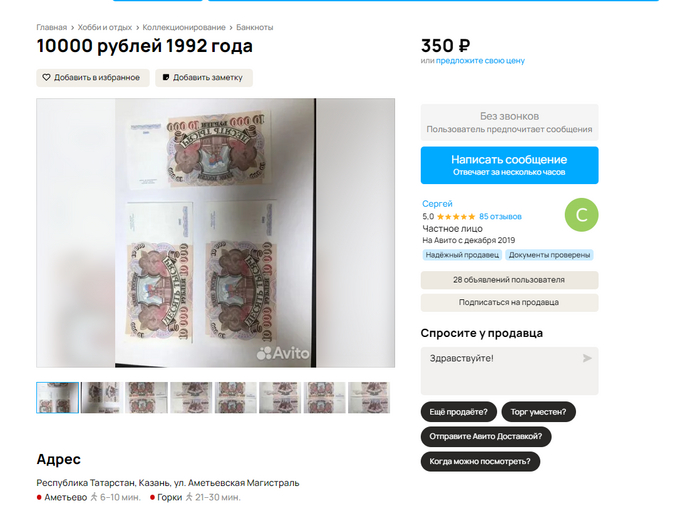The image size is (700, 506).
Task: Open the Банкноты breadcrumb category
Action: click(x=254, y=27)
